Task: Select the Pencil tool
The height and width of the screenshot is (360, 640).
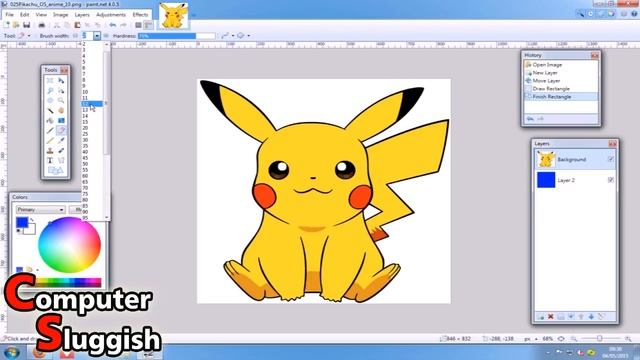Action: click(x=50, y=140)
